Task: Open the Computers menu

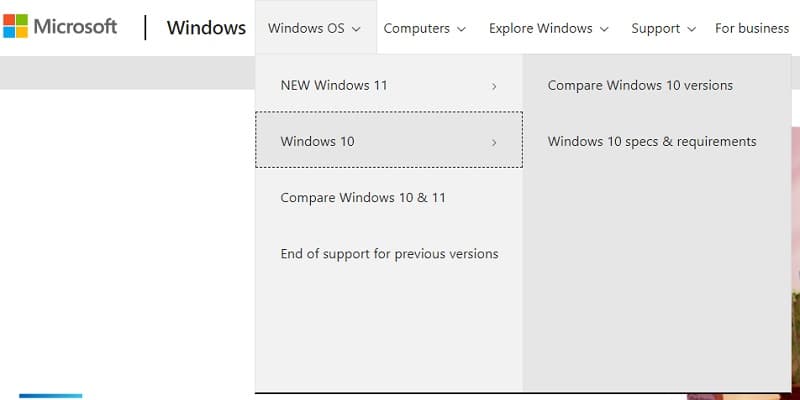Action: (x=424, y=29)
